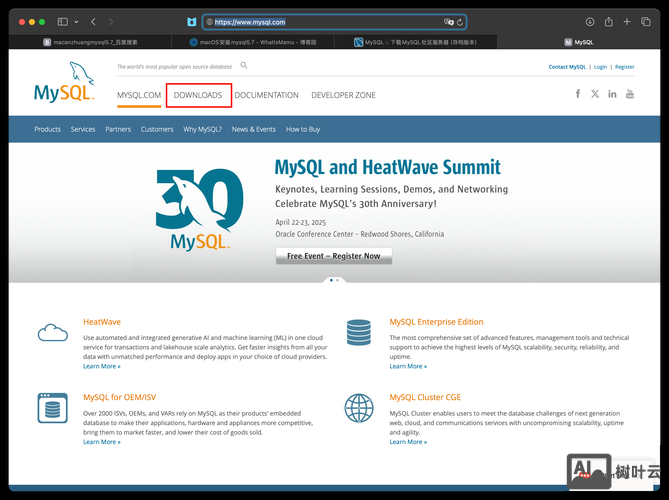The width and height of the screenshot is (669, 500).
Task: Reload the page with the refresh icon
Action: point(459,21)
